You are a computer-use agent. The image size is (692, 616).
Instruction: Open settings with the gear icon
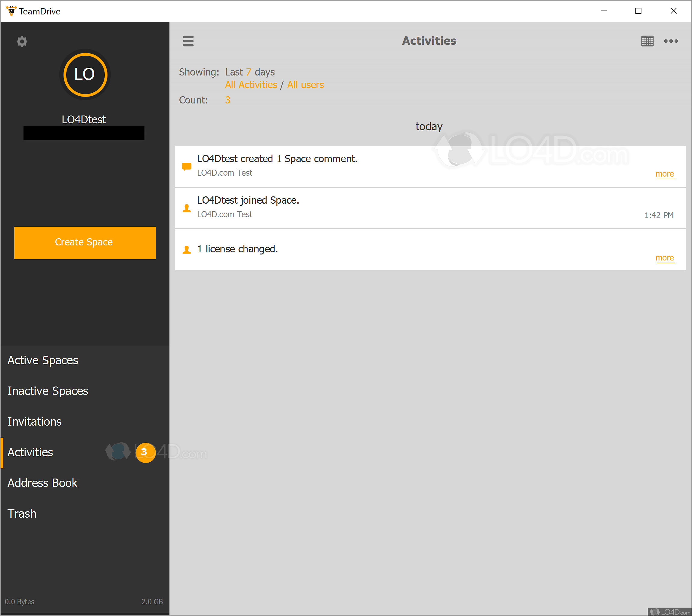[22, 42]
